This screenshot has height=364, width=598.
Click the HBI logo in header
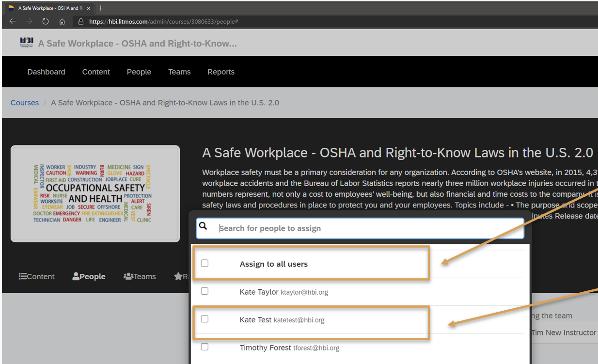coord(27,43)
